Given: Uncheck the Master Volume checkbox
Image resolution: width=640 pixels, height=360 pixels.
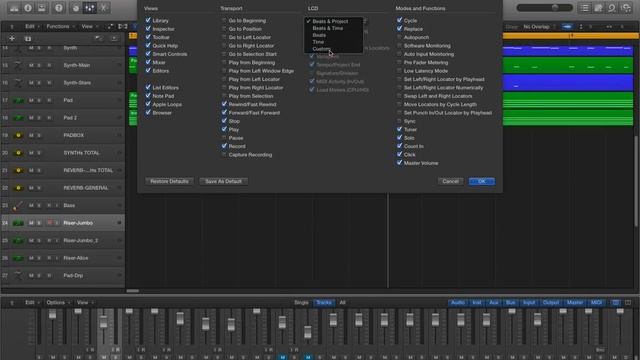Looking at the screenshot, I should click(400, 162).
